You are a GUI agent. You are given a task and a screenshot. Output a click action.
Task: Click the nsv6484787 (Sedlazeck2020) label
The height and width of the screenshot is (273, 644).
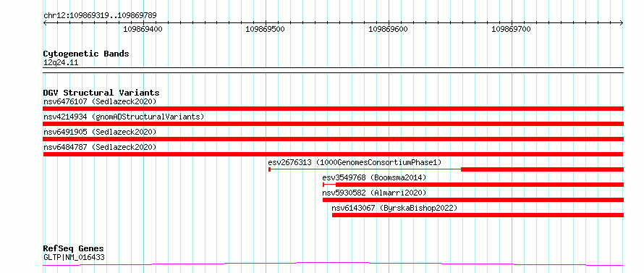pyautogui.click(x=100, y=147)
